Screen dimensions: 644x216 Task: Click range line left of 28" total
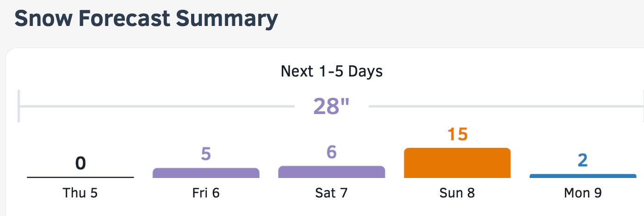point(156,106)
